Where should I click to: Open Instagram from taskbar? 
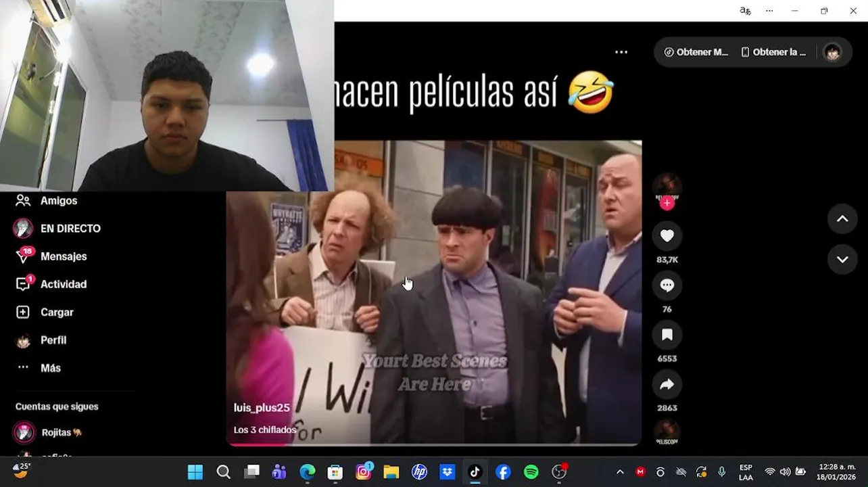point(364,472)
